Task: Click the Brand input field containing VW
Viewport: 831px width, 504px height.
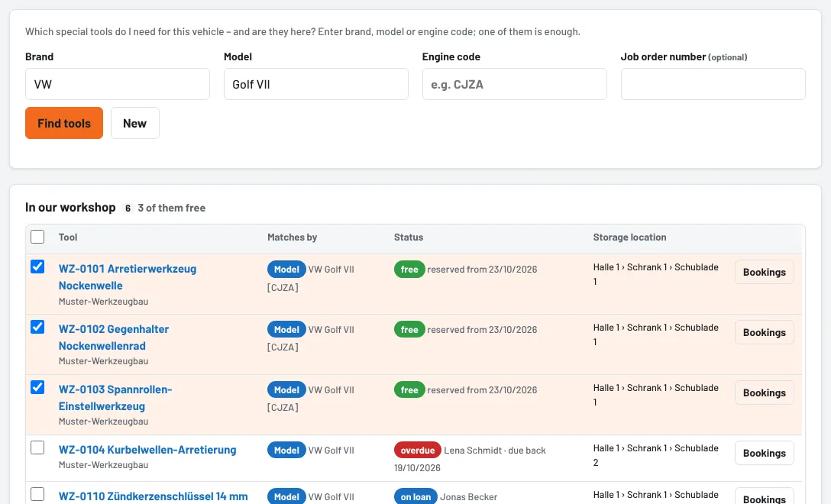Action: [x=117, y=84]
